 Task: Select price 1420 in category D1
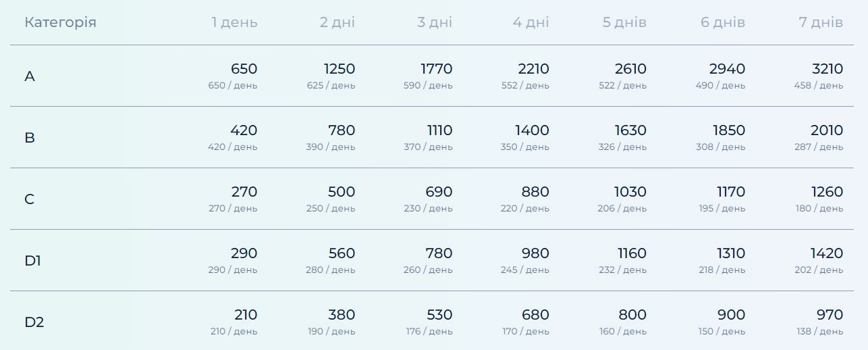pos(827,253)
